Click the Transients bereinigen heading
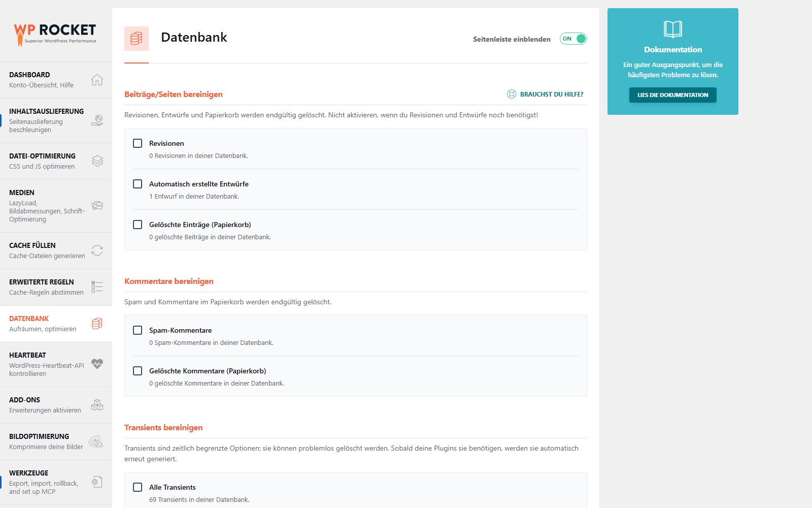This screenshot has height=508, width=812. coord(163,428)
